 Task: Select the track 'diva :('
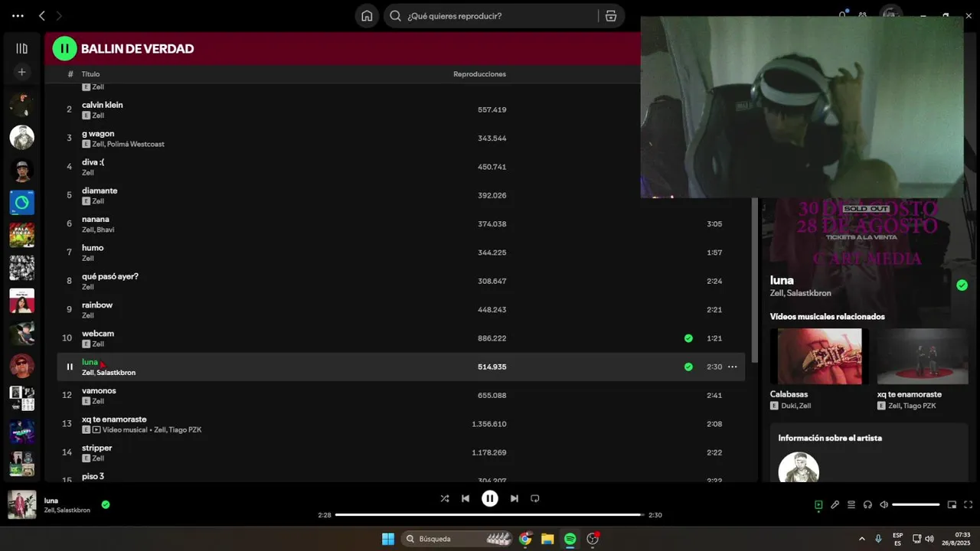click(x=93, y=162)
